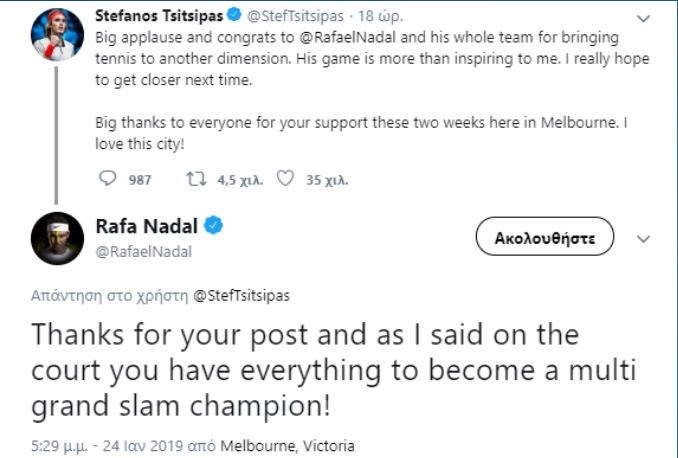Click the Melbourne, Victoria location link
The image size is (678, 458).
(287, 445)
